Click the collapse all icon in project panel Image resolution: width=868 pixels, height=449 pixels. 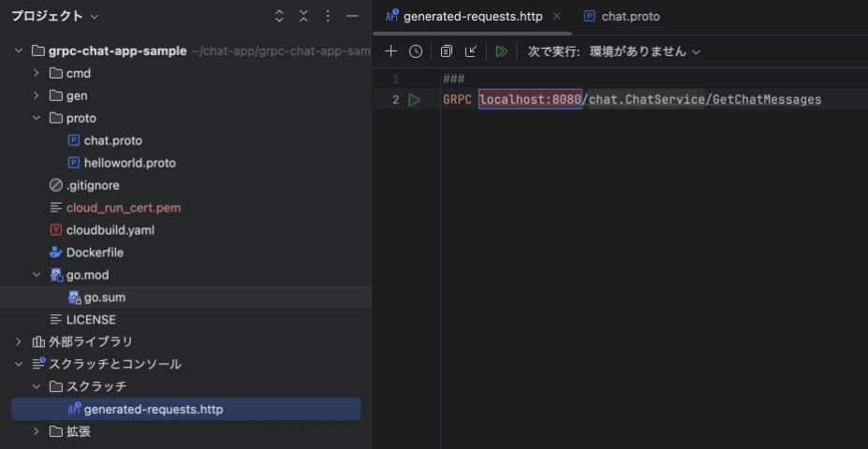point(303,16)
